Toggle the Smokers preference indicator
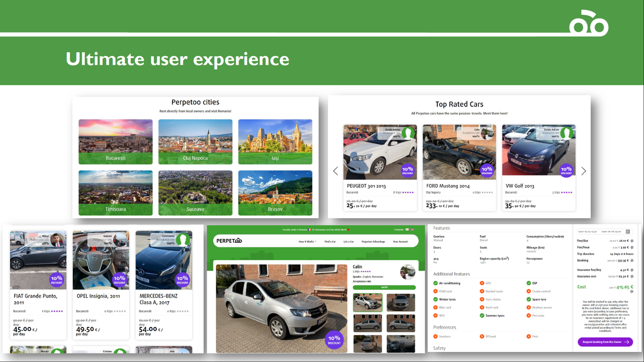The height and width of the screenshot is (362, 644). pyautogui.click(x=436, y=336)
